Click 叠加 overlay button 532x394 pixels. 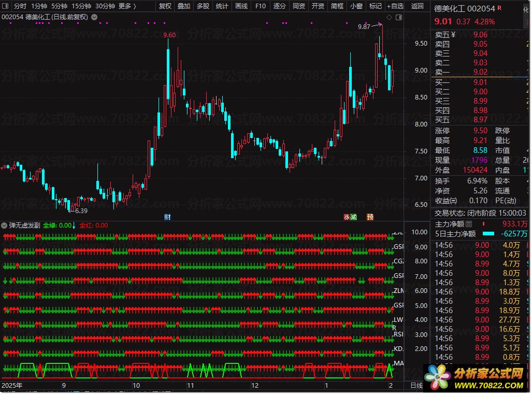click(184, 6)
